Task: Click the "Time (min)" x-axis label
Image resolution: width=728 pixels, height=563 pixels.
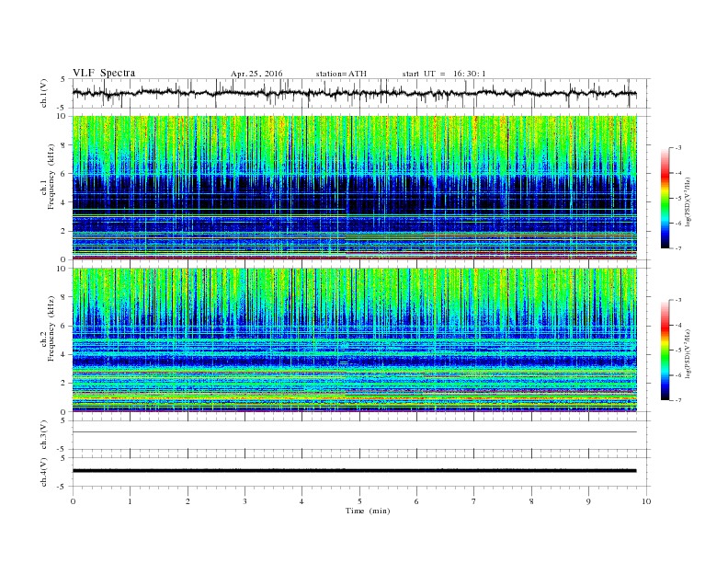Action: (x=368, y=511)
